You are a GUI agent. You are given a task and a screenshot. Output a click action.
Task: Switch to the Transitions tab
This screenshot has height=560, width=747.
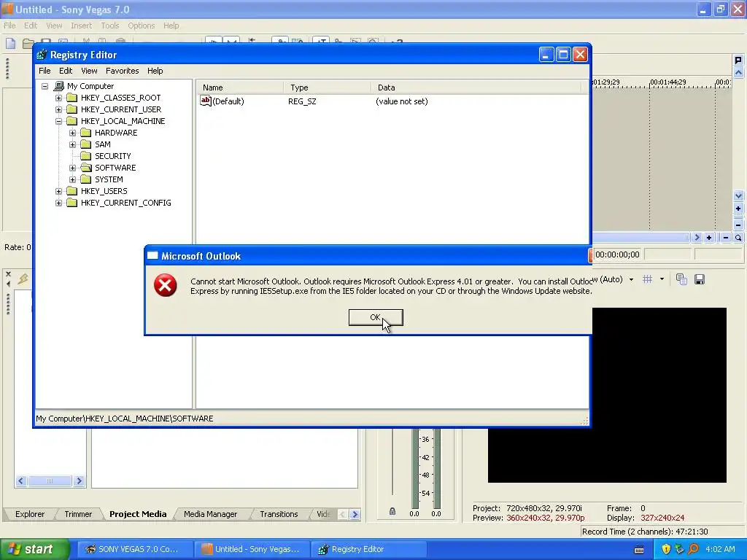(x=279, y=514)
